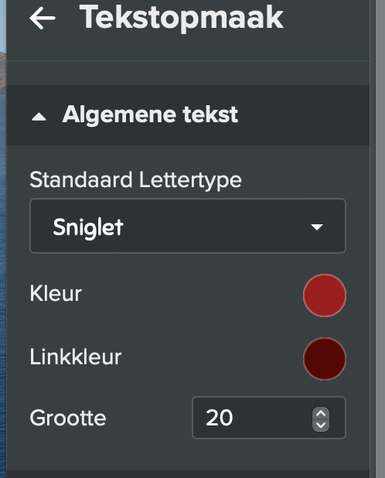The image size is (385, 478).
Task: Click the Kleur label
Action: pos(56,294)
